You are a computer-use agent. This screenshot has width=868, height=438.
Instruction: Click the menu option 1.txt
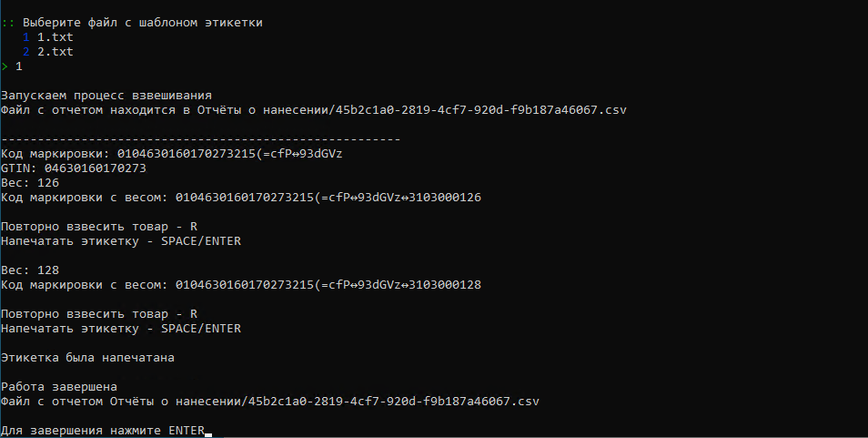[55, 37]
